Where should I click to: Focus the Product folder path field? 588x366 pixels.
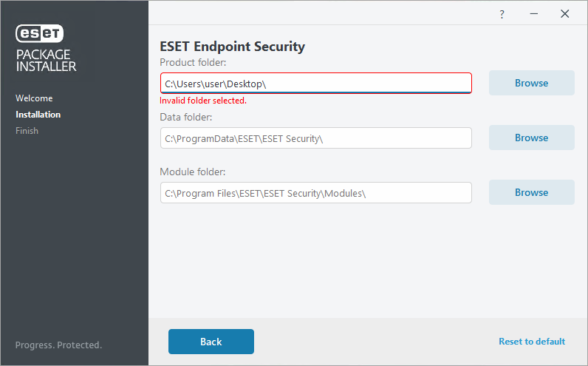pyautogui.click(x=316, y=84)
